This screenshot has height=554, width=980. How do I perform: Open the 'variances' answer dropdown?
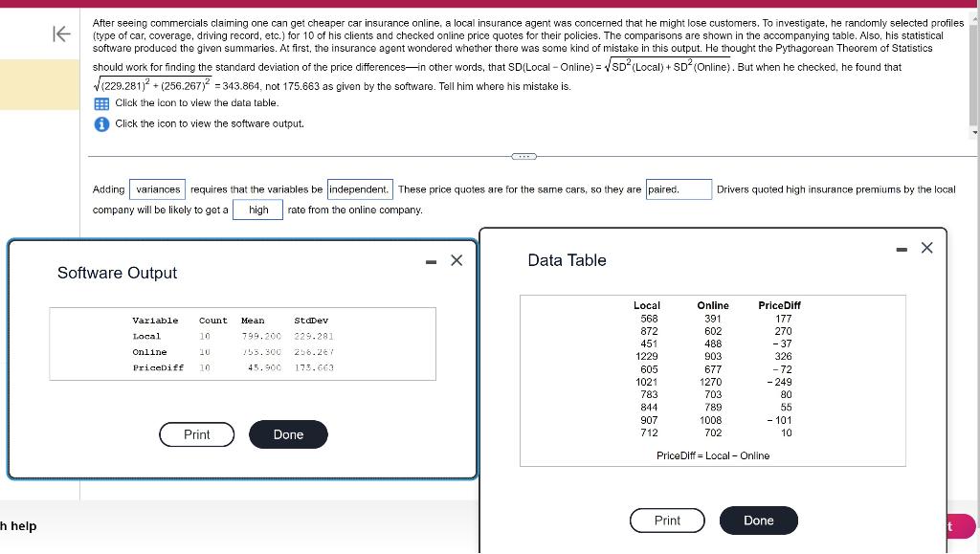(x=157, y=189)
